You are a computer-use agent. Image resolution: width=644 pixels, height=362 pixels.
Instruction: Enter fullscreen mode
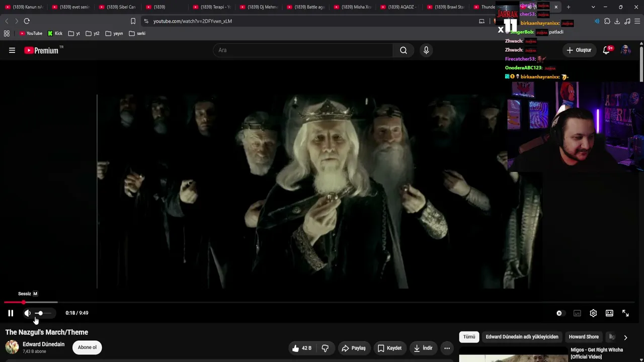pos(625,313)
